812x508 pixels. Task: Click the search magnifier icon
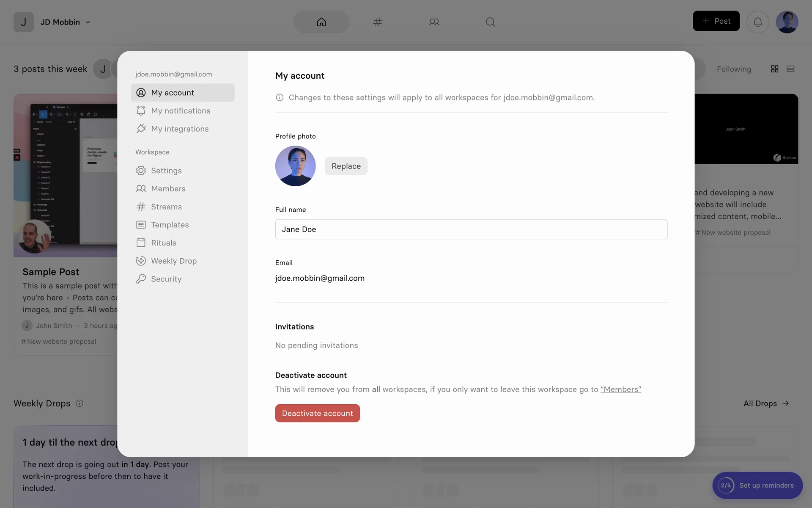[490, 22]
